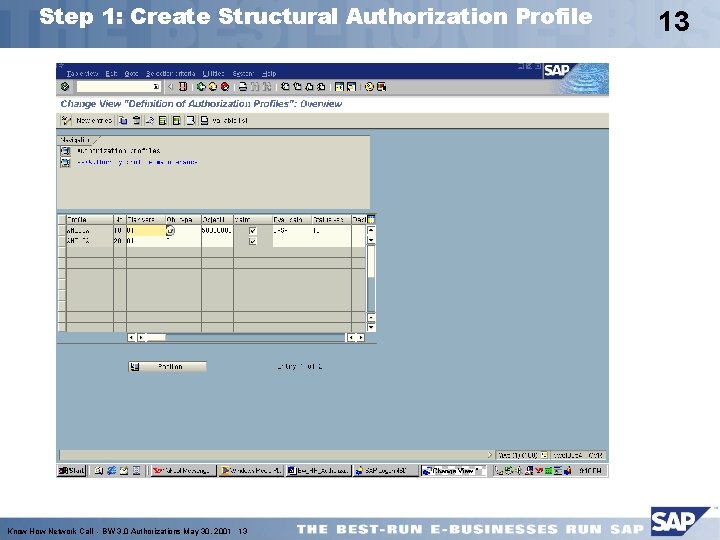Click the green Back arrow icon

pos(201,86)
